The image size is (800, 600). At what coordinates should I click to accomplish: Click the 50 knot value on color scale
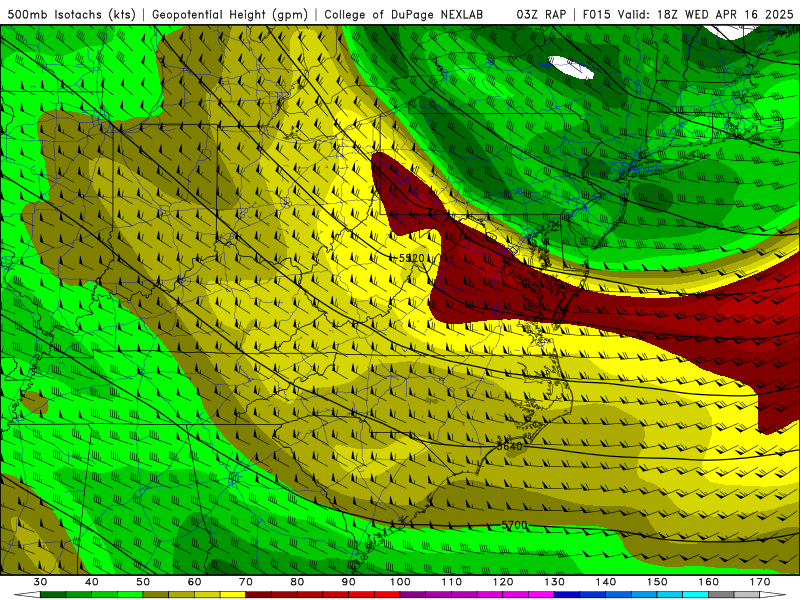point(143,582)
